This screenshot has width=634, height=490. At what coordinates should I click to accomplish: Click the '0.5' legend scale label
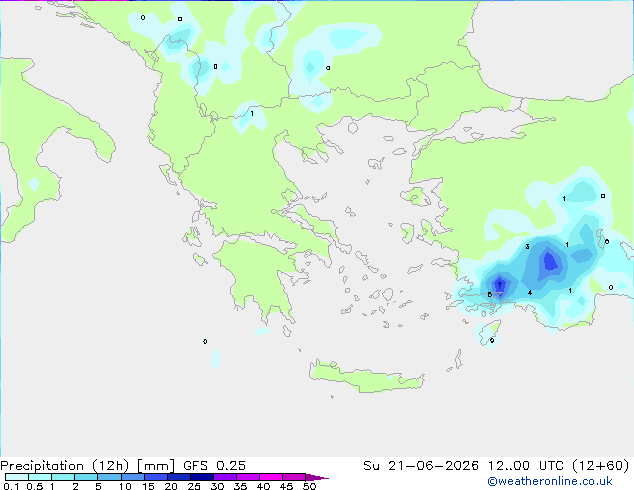[35, 486]
